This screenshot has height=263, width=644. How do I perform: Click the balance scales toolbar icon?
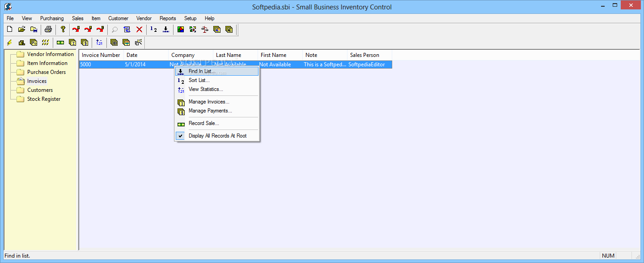click(205, 30)
